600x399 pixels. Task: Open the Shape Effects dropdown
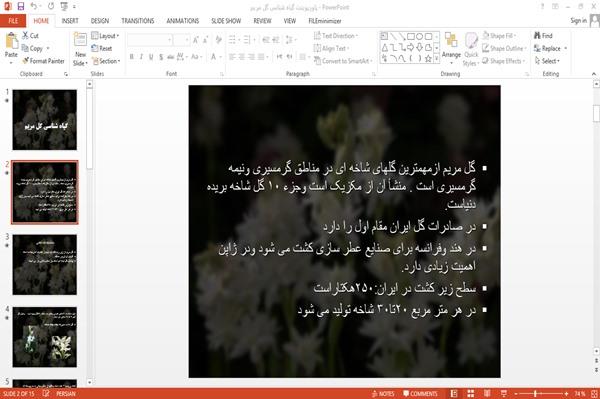pyautogui.click(x=504, y=61)
